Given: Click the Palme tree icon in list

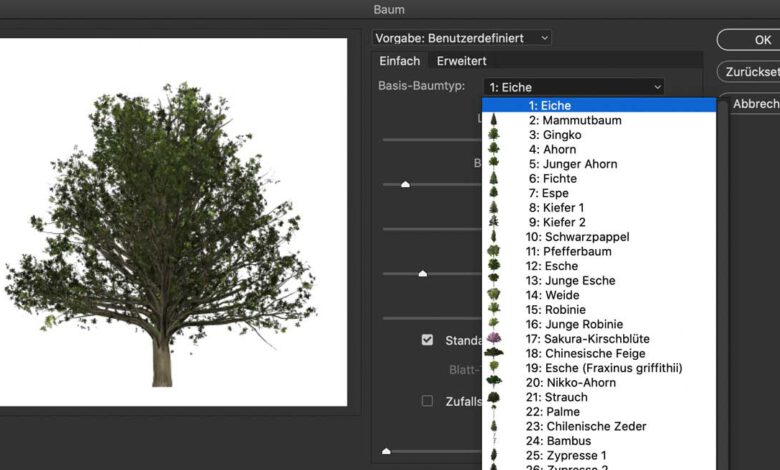Looking at the screenshot, I should point(494,412).
